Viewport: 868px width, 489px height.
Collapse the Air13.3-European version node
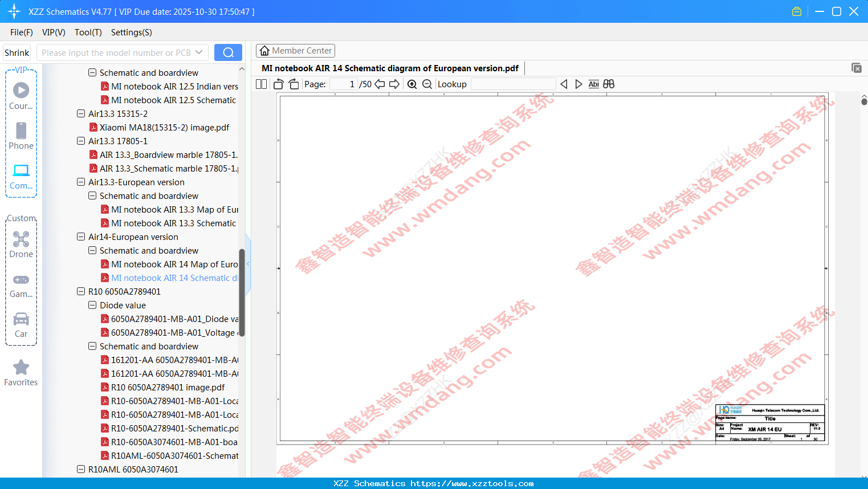[81, 182]
